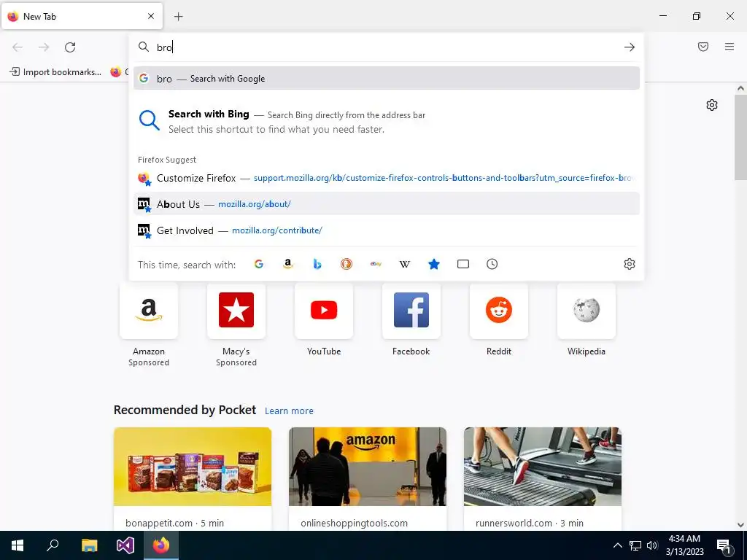Click Firefox icon in taskbar
747x560 pixels.
[x=161, y=545]
